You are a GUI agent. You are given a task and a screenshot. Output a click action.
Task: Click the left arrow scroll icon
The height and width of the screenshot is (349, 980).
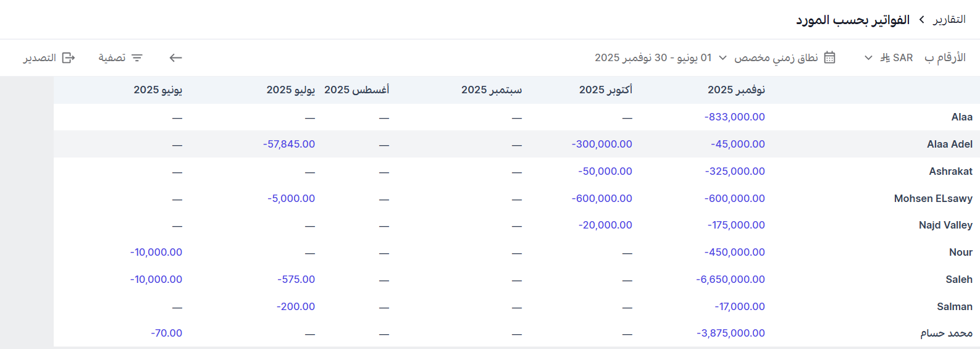(176, 57)
